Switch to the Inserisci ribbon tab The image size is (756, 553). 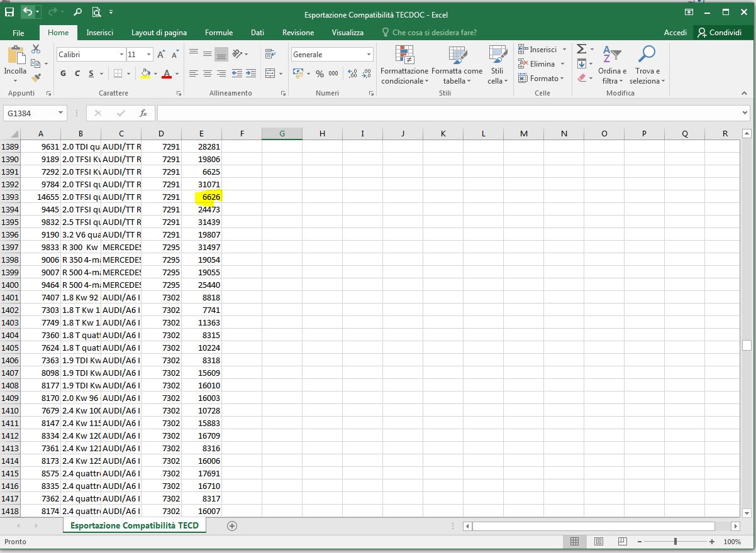click(x=100, y=33)
